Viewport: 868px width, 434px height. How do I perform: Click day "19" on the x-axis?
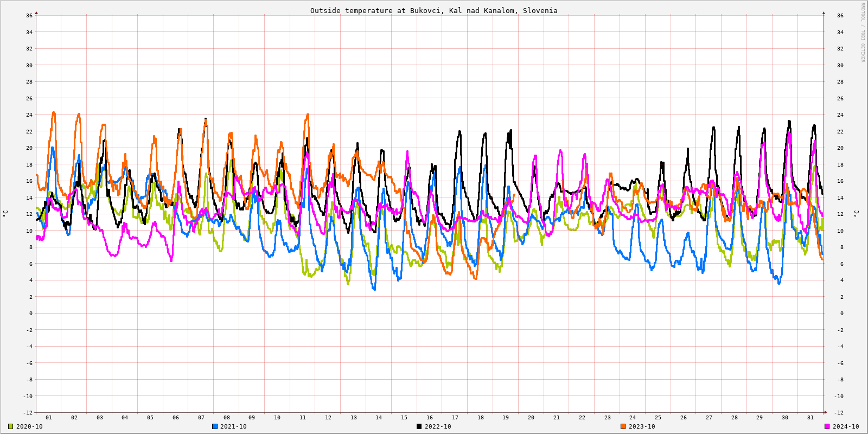click(506, 418)
